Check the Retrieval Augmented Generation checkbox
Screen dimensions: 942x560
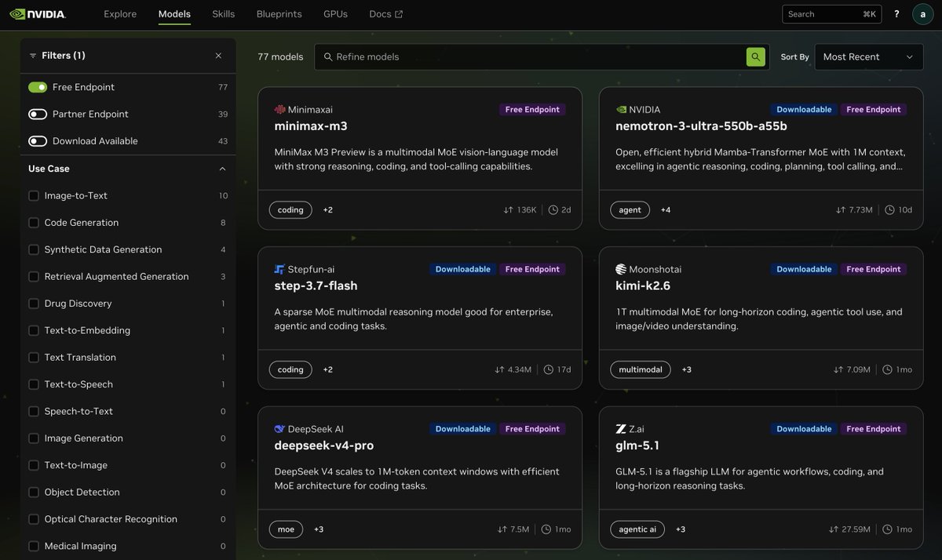point(34,277)
